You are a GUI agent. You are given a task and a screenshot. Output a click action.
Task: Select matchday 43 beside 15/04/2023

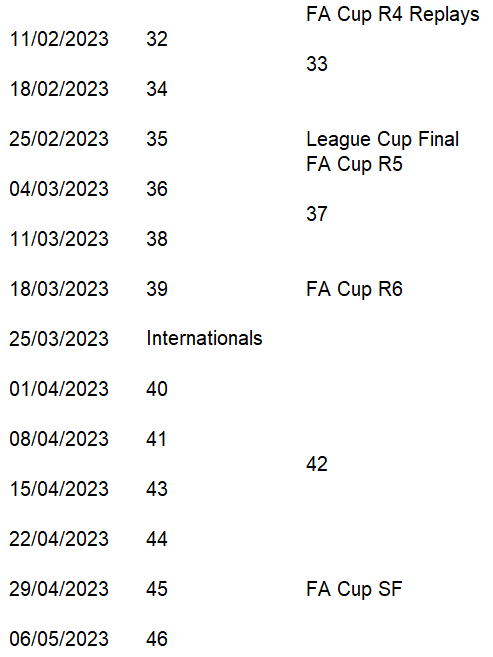tap(157, 489)
